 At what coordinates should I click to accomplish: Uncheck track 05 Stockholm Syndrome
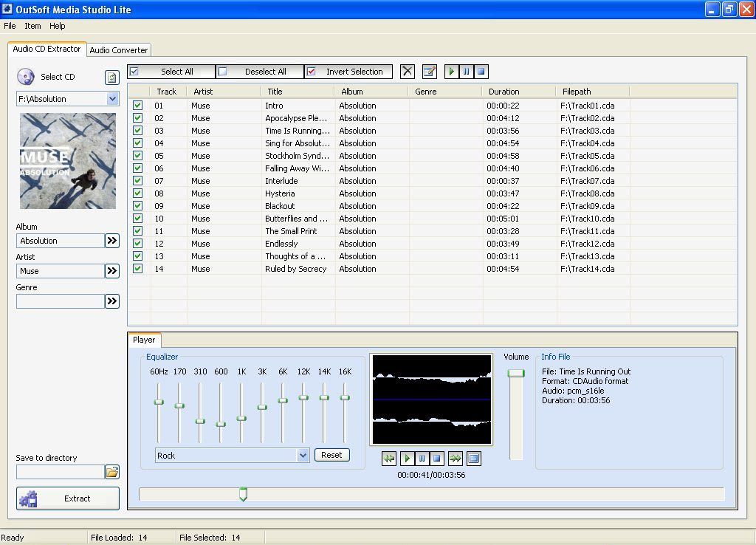click(x=138, y=156)
